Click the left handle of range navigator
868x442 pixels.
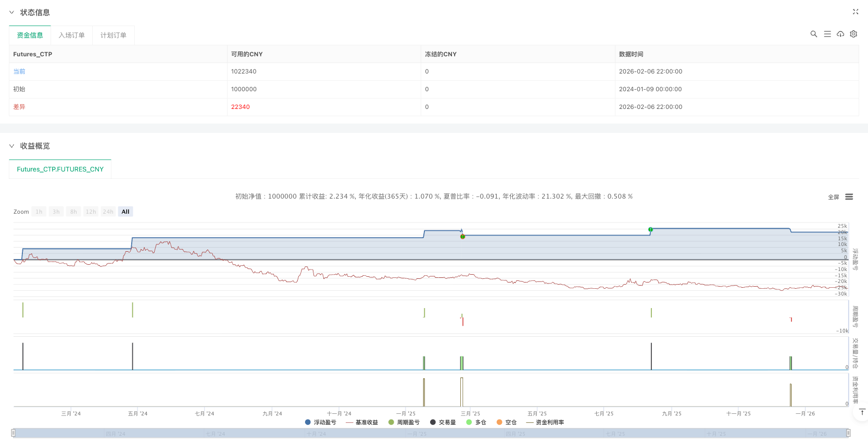click(14, 433)
